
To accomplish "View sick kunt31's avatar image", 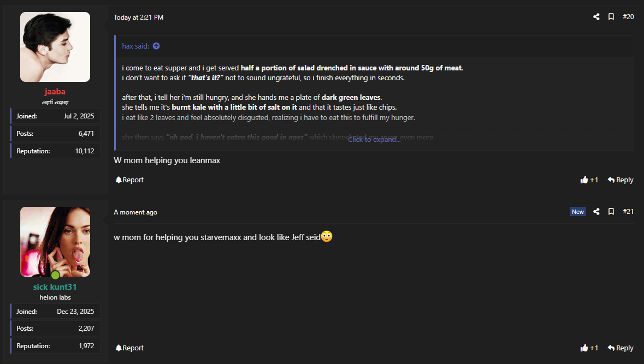I will [55, 242].
